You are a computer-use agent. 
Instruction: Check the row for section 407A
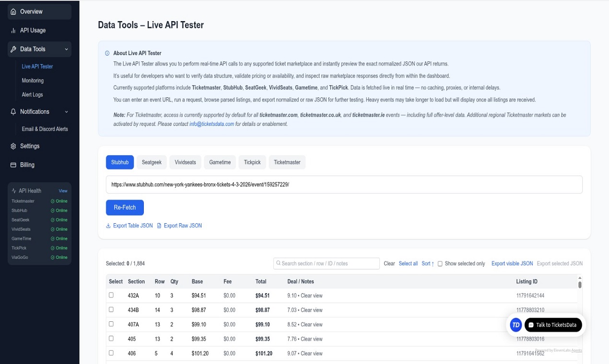click(x=111, y=324)
